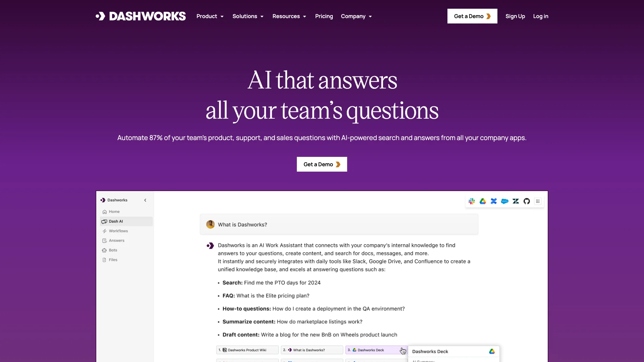Screen dimensions: 644x362
Task: Collapse the Dashworks sidebar panel
Action: tap(146, 200)
